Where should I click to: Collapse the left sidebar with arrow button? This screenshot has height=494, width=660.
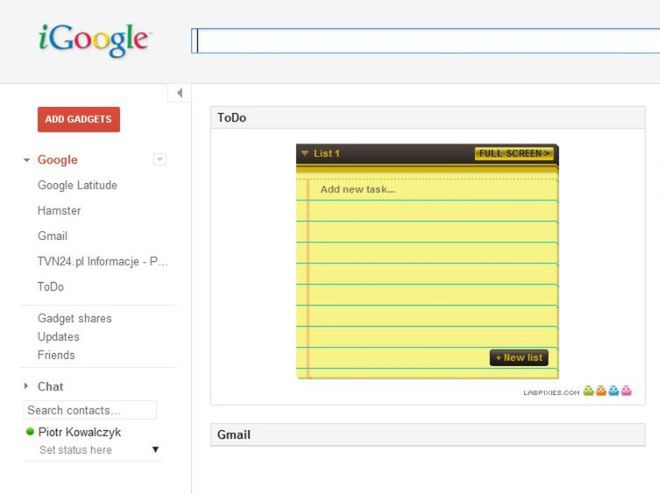(x=179, y=93)
